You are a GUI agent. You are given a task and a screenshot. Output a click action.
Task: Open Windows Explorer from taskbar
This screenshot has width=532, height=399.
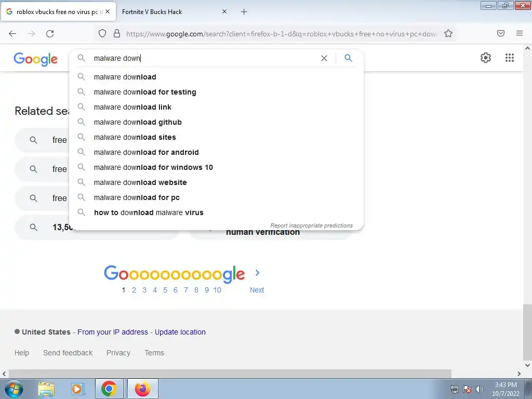[46, 389]
